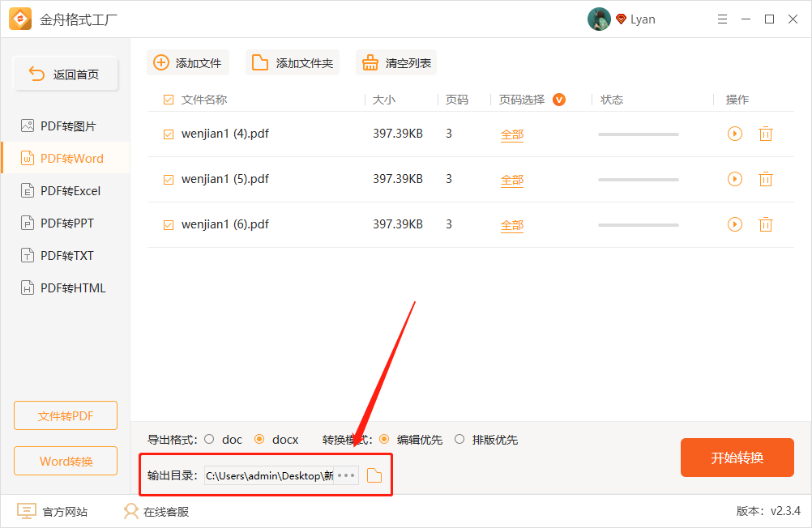This screenshot has width=812, height=528.
Task: Click the progress bar of wenjian1 (4).pdf
Action: coord(638,134)
